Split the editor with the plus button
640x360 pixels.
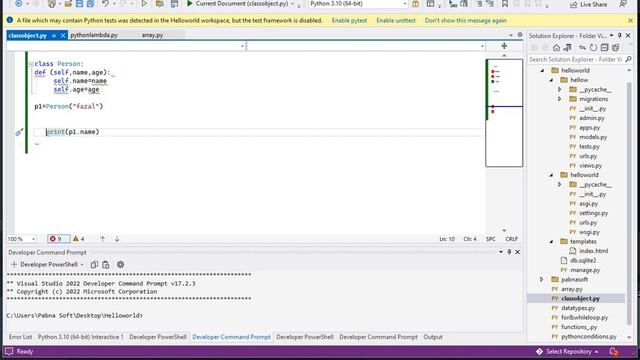click(504, 46)
